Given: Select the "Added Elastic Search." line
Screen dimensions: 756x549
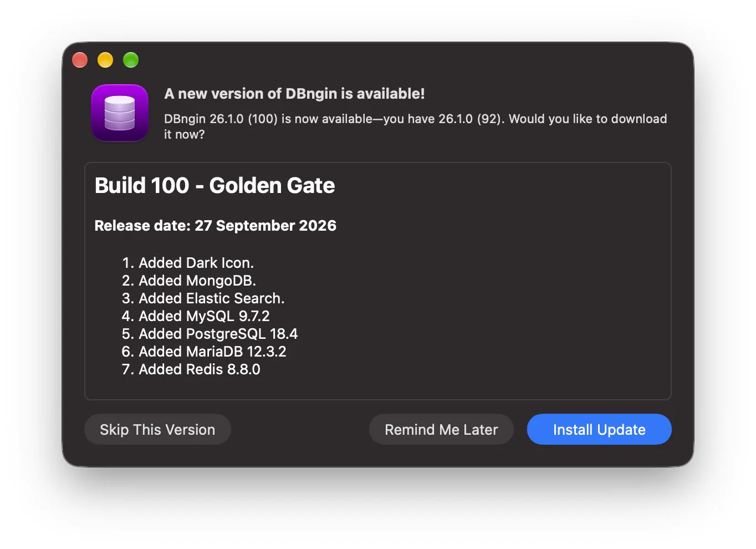Looking at the screenshot, I should click(x=211, y=298).
